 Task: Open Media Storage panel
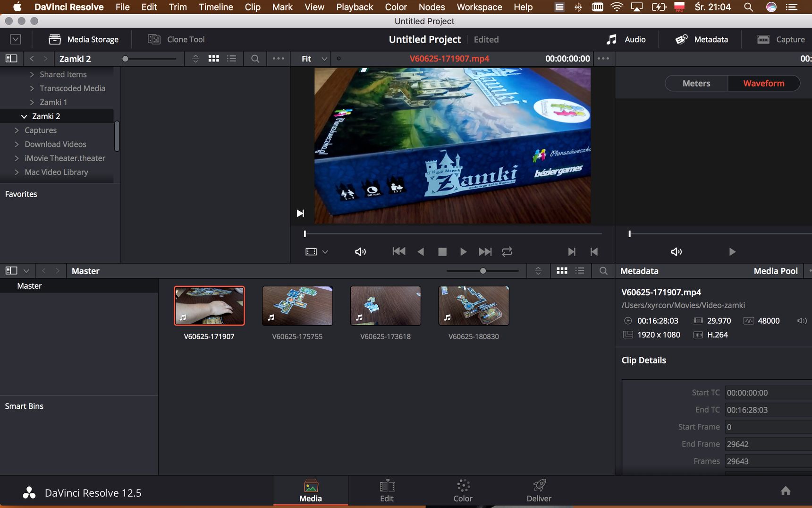coord(84,39)
